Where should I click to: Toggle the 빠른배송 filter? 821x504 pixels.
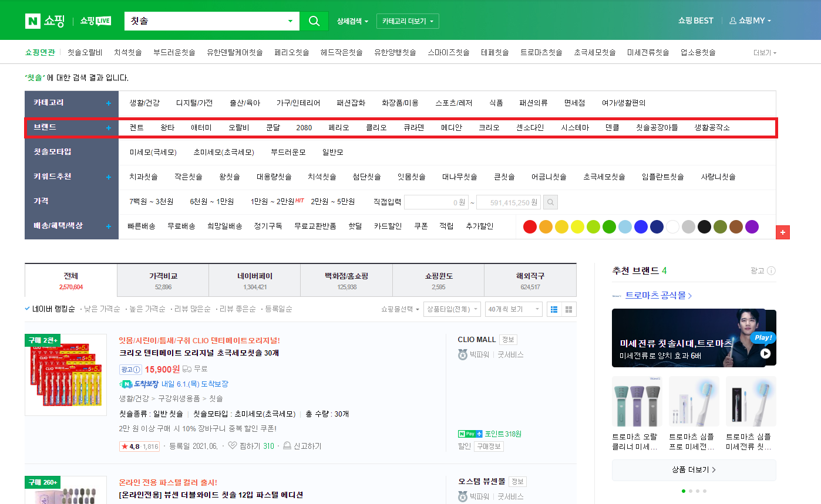(x=142, y=226)
